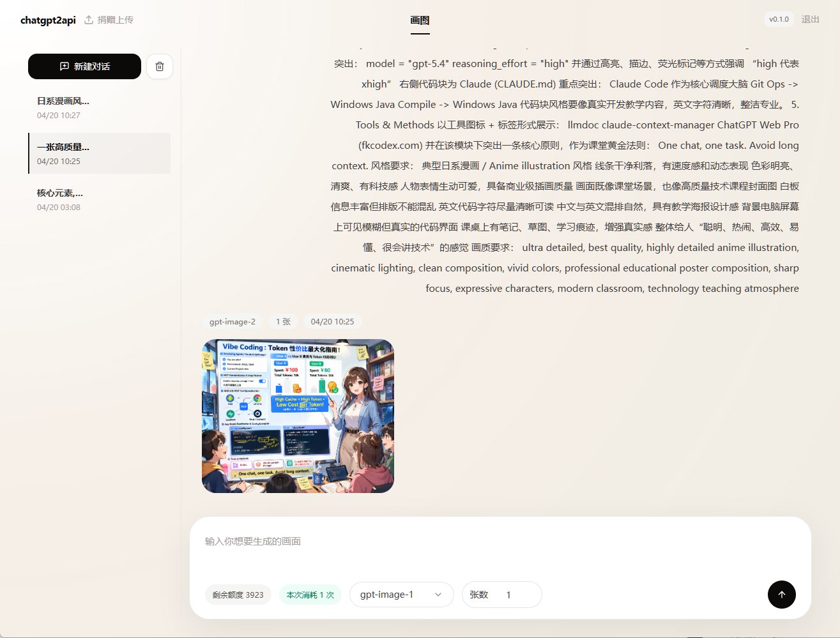This screenshot has width=840, height=638.
Task: Start a new chat with 新建对话
Action: [84, 66]
